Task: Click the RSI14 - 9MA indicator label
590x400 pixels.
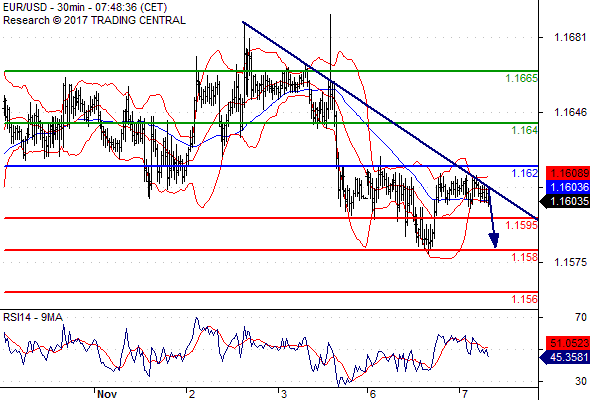Action: click(33, 317)
